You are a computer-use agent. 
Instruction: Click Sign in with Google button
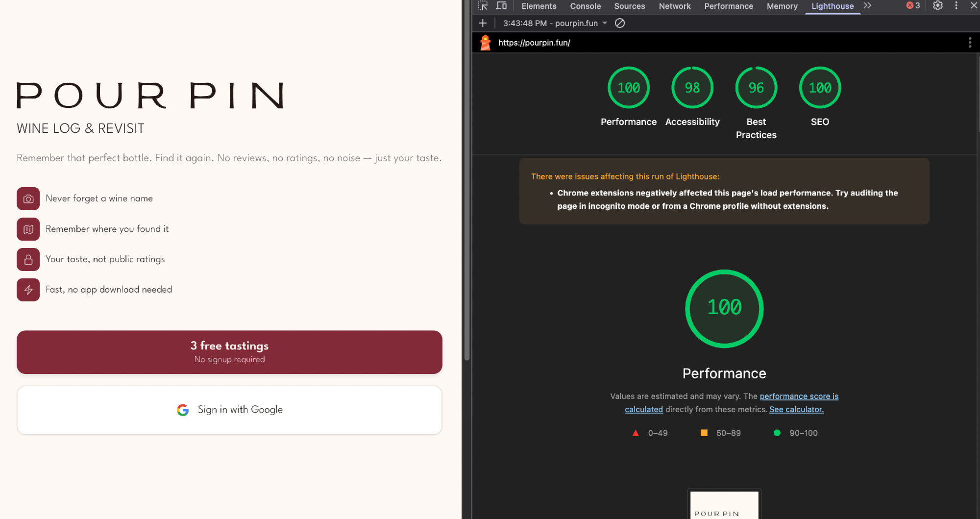coord(229,410)
